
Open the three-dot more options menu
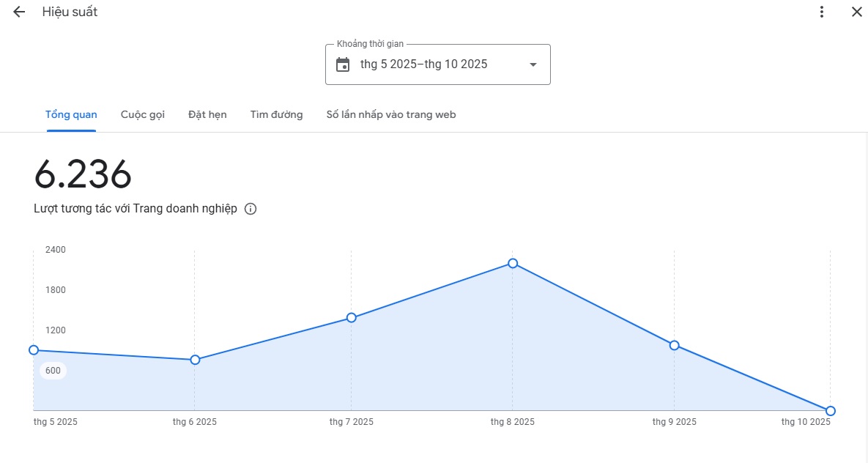pos(822,12)
